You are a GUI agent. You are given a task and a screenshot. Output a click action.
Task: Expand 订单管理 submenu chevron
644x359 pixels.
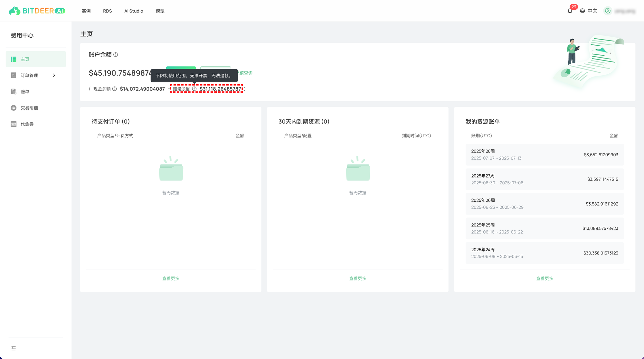tap(54, 75)
